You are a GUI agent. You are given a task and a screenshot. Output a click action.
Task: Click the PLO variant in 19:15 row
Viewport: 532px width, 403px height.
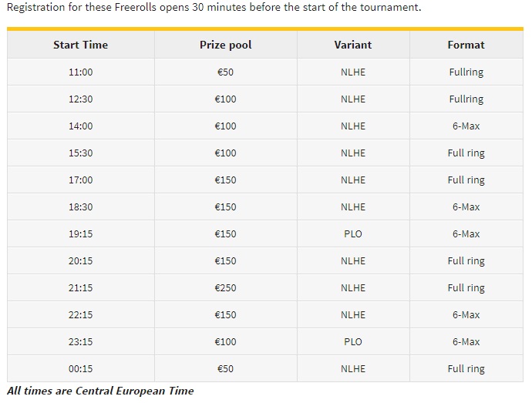pyautogui.click(x=353, y=233)
